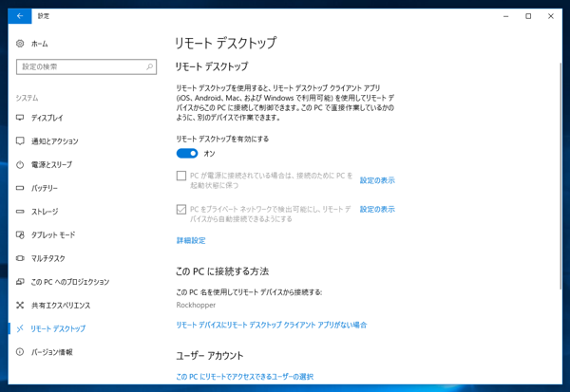Open バッテリー settings page
The width and height of the screenshot is (570, 392).
45,188
